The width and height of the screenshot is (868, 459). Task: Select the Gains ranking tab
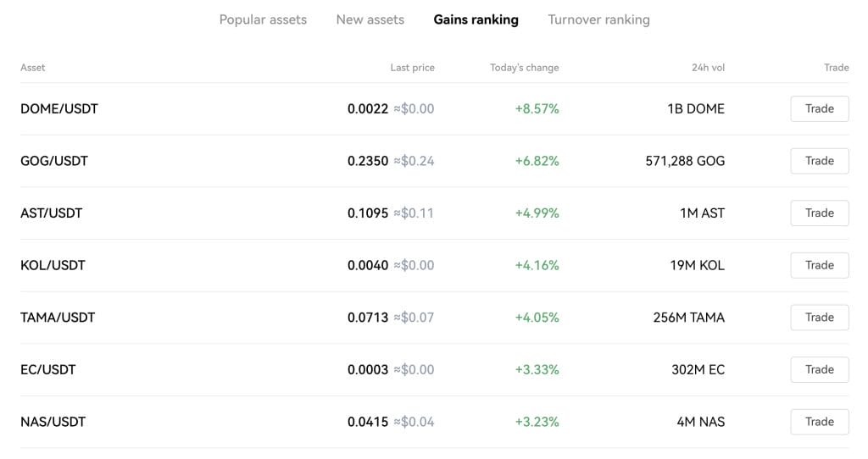click(x=476, y=19)
